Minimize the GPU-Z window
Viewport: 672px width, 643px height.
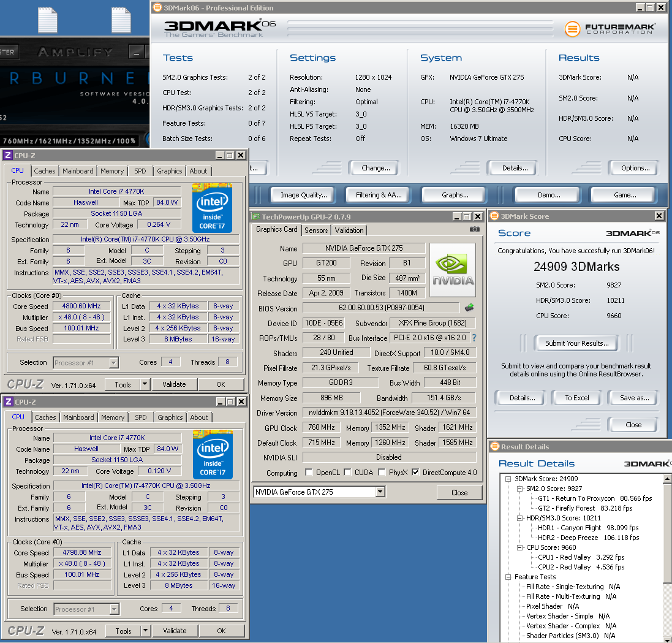pyautogui.click(x=457, y=216)
